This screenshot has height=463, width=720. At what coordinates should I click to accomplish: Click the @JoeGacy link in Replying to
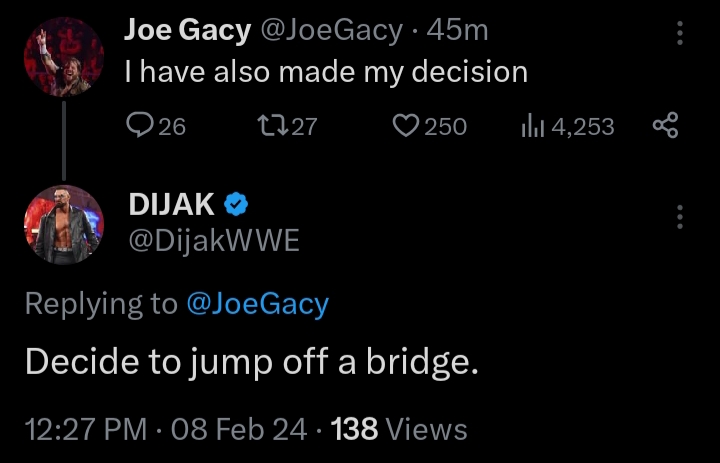[257, 304]
